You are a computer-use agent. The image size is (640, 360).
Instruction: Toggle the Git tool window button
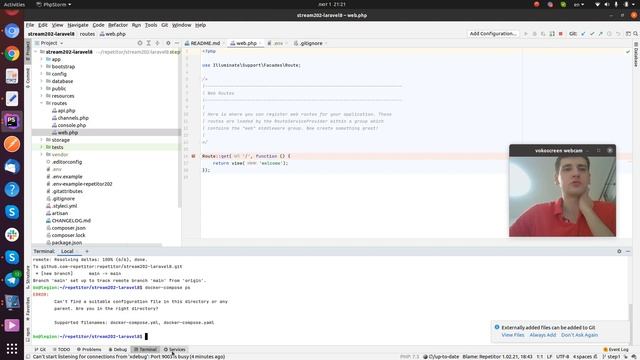click(x=40, y=349)
